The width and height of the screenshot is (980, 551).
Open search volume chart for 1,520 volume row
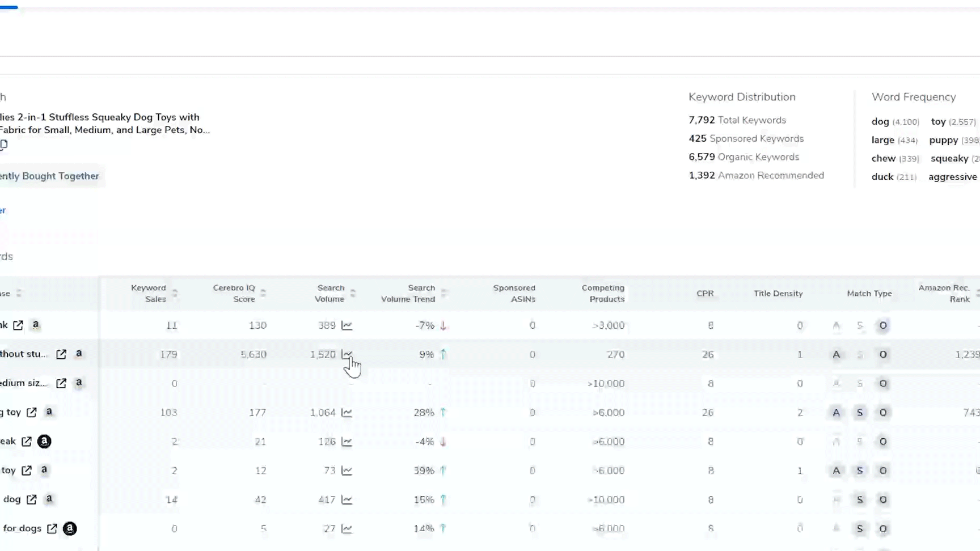[x=347, y=354]
